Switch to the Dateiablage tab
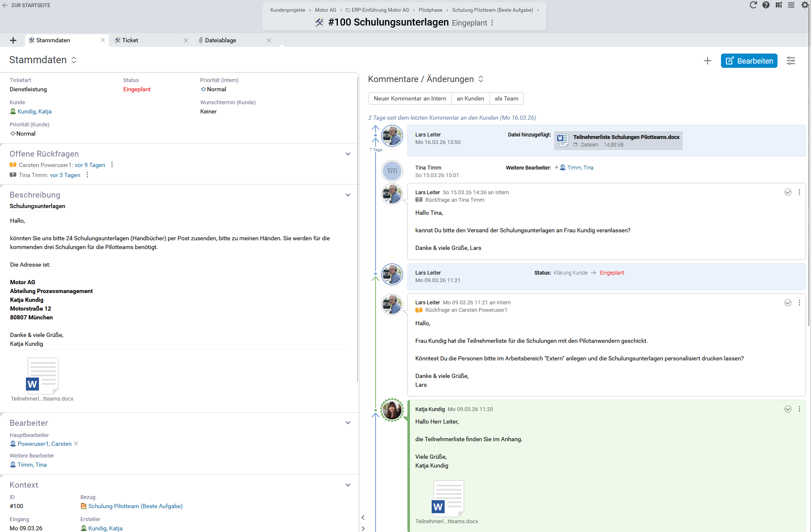The width and height of the screenshot is (811, 532). click(221, 40)
